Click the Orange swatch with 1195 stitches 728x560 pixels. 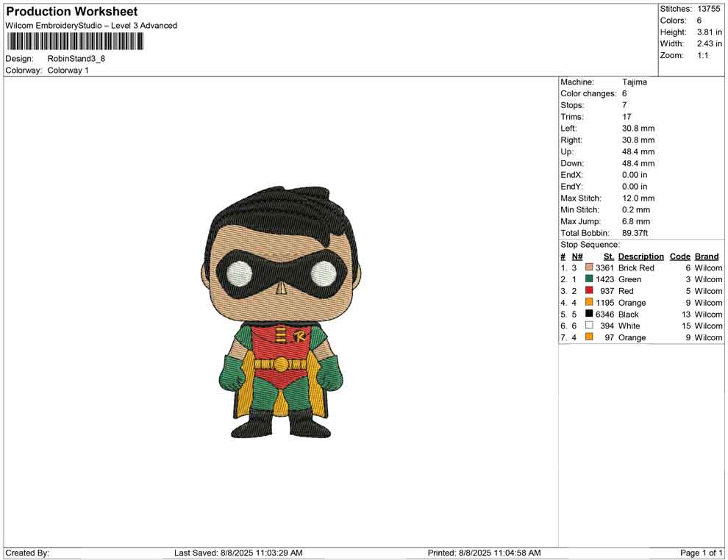coord(589,302)
